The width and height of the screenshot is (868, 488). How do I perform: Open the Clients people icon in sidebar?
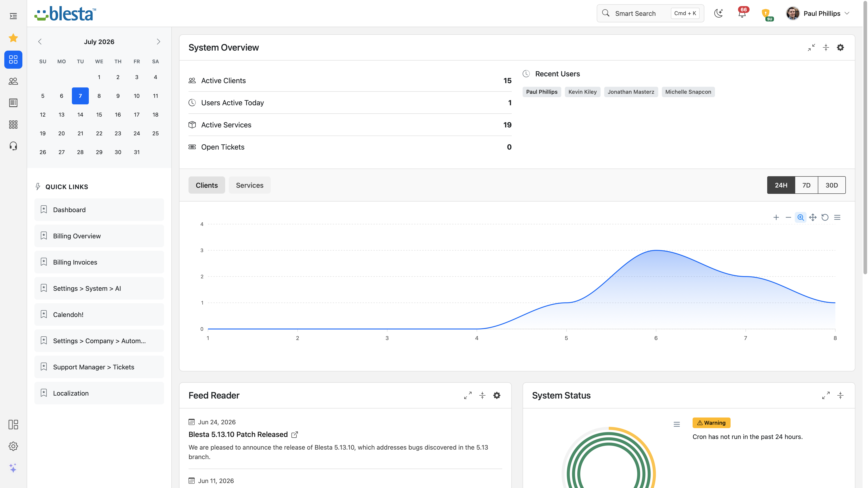tap(13, 81)
